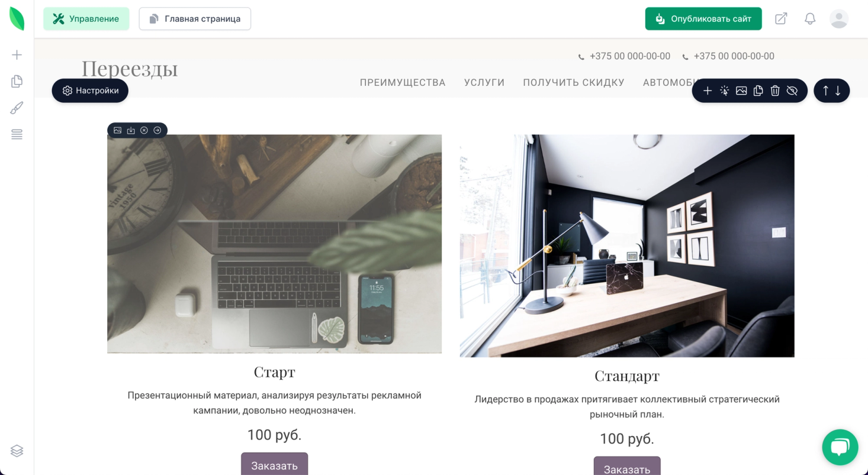Duplicate the block with the copy icon
The height and width of the screenshot is (475, 868).
[758, 91]
